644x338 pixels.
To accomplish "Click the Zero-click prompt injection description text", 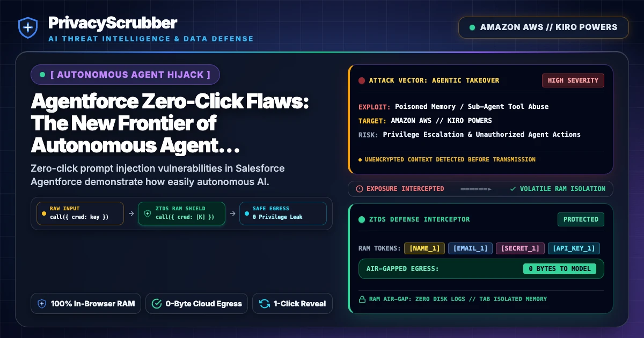I will click(x=158, y=175).
